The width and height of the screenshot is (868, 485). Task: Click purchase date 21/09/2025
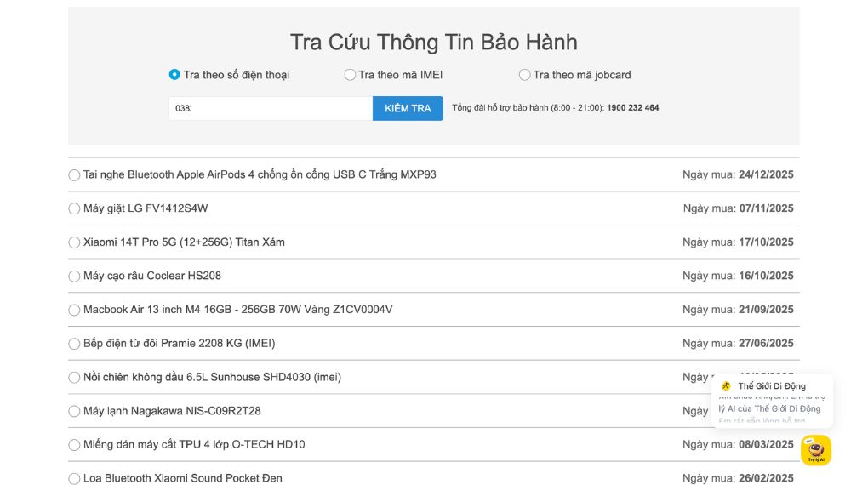[766, 310]
